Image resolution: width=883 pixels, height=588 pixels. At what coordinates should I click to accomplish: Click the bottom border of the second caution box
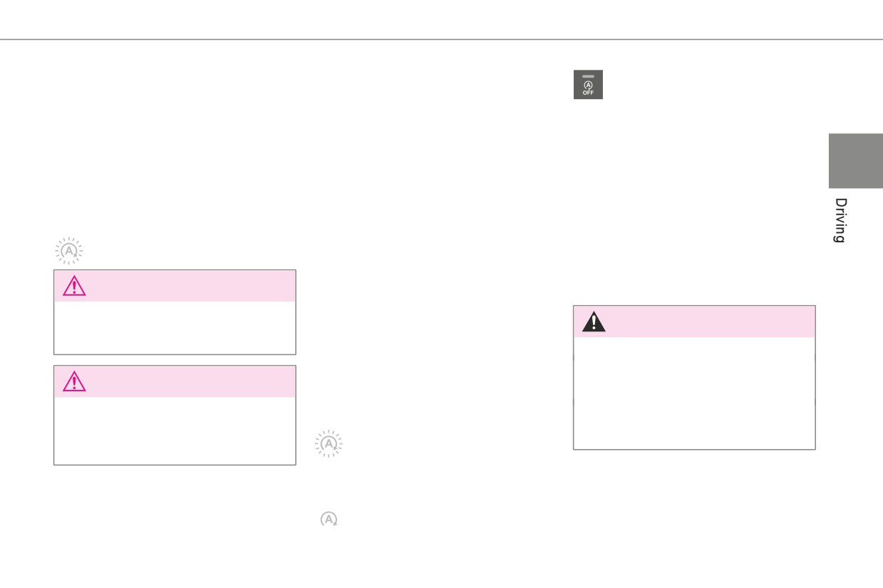point(175,465)
